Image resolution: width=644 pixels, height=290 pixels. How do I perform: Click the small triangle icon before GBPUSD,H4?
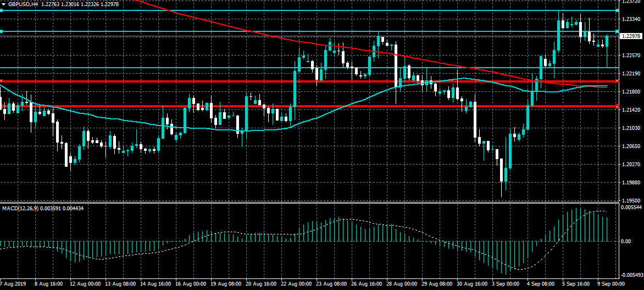pyautogui.click(x=4, y=3)
